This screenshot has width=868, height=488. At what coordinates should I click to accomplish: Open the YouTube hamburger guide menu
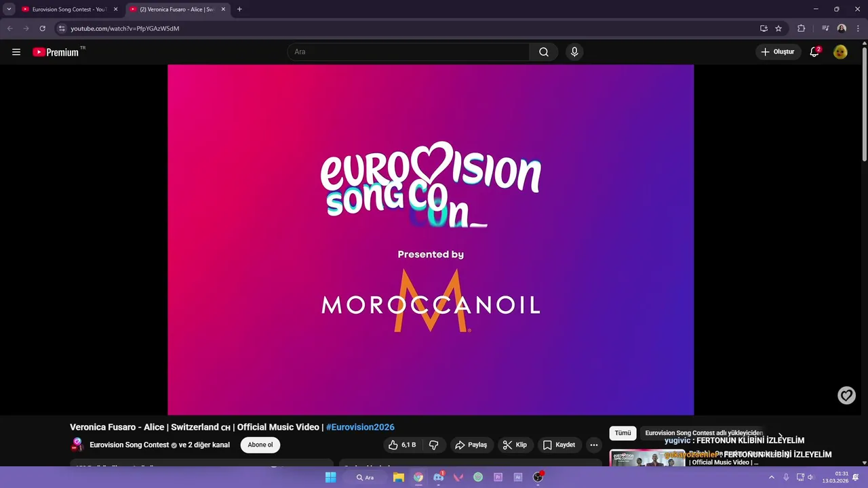pyautogui.click(x=16, y=52)
